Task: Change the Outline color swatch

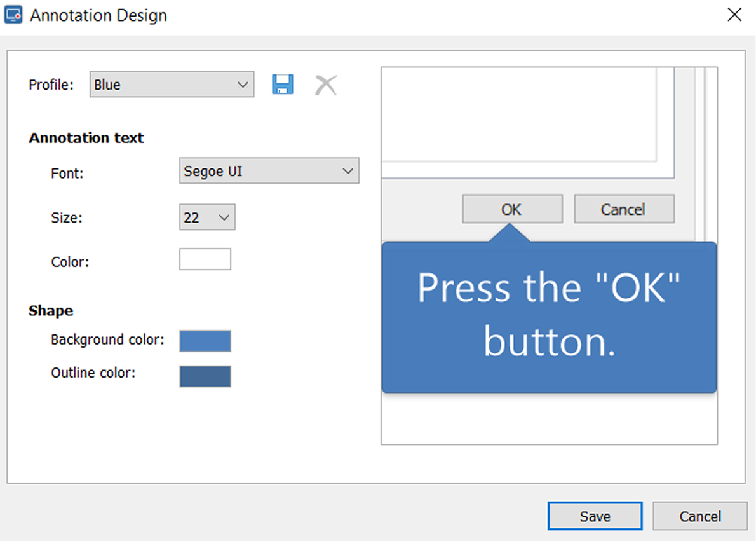Action: point(205,376)
